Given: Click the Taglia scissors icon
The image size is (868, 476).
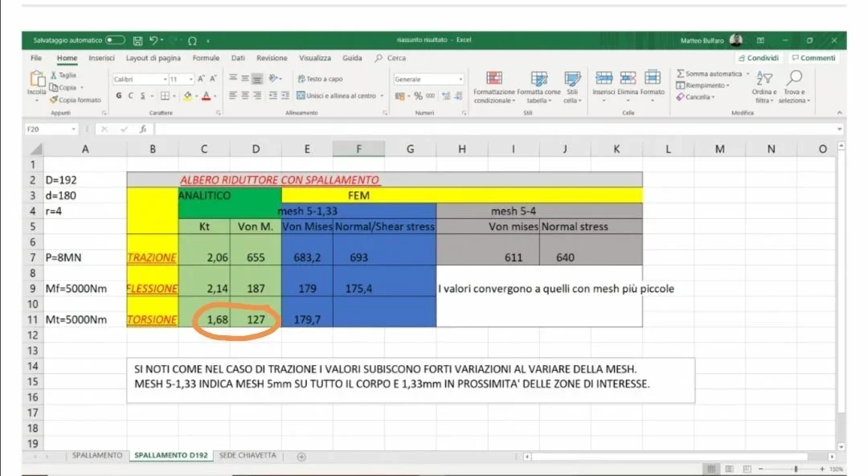Looking at the screenshot, I should point(54,75).
